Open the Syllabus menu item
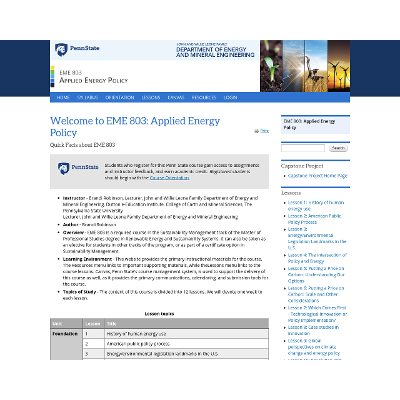 pos(87,97)
